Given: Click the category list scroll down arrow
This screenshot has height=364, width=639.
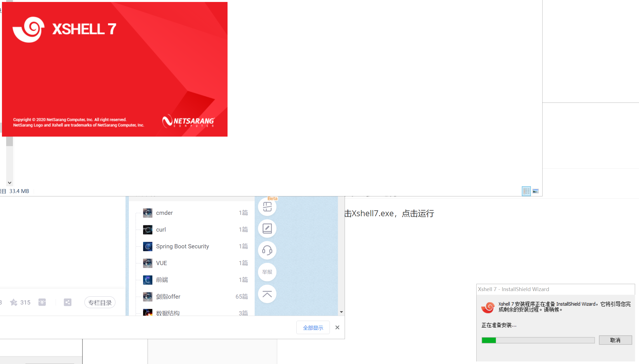Looking at the screenshot, I should point(341,312).
